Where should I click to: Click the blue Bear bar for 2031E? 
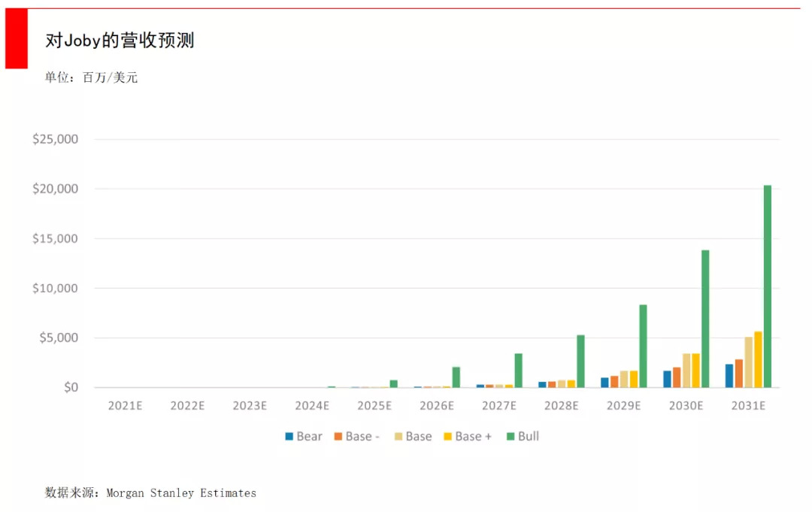tap(729, 376)
